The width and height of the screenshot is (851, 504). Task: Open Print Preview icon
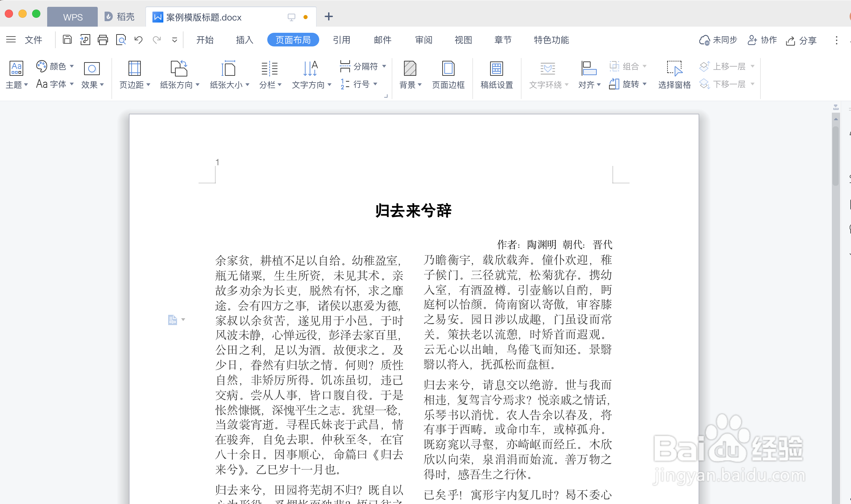tap(121, 40)
